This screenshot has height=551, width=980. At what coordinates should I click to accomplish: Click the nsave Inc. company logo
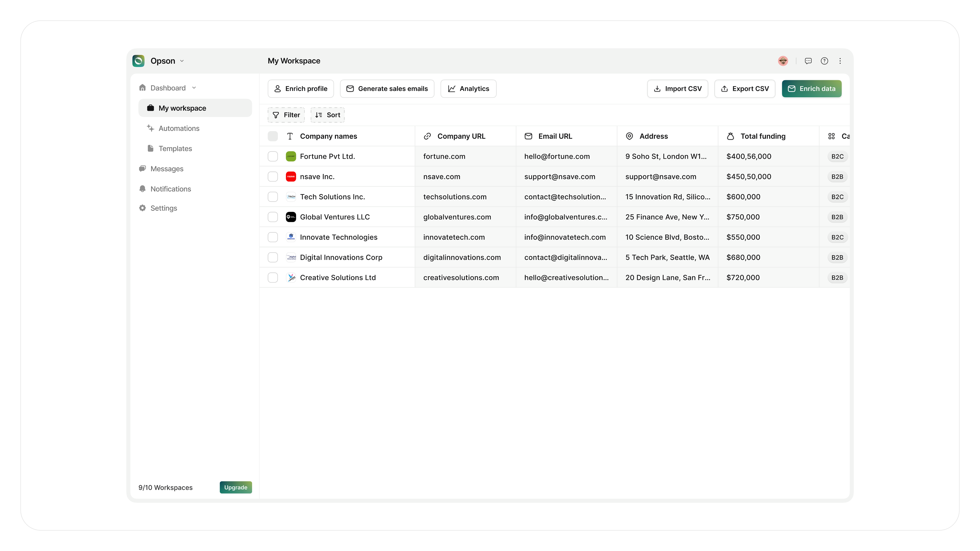pos(291,176)
